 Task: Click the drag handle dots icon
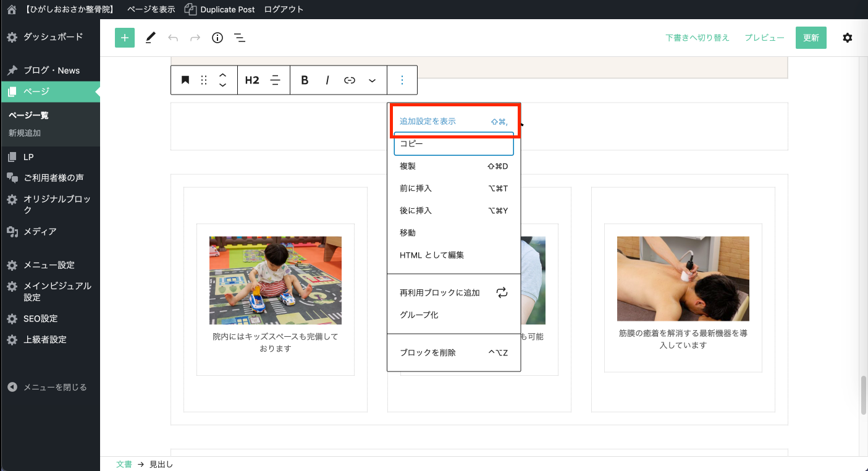point(204,80)
